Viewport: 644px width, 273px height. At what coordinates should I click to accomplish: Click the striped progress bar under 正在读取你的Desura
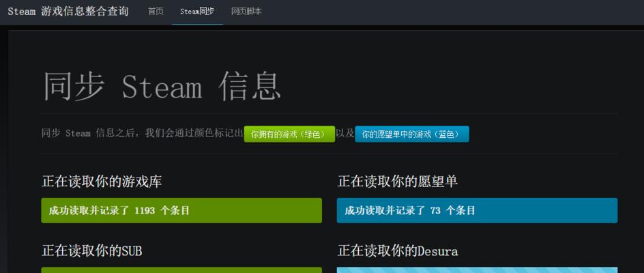(x=477, y=270)
